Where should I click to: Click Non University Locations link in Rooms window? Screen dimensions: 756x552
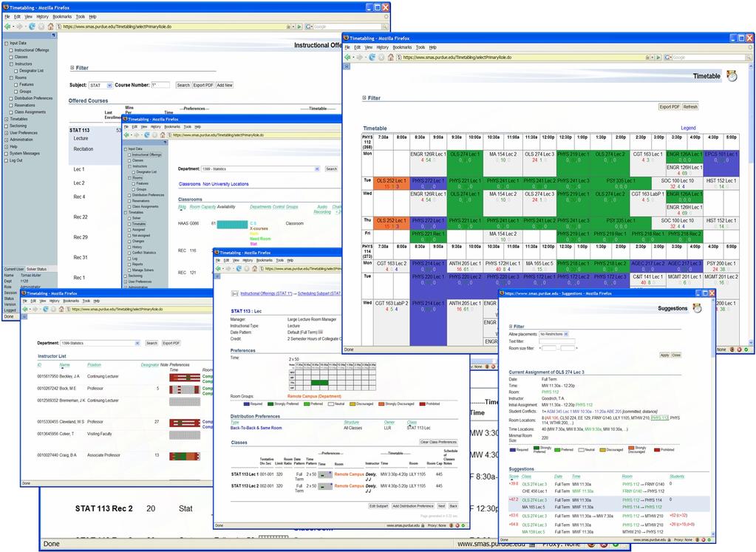225,184
